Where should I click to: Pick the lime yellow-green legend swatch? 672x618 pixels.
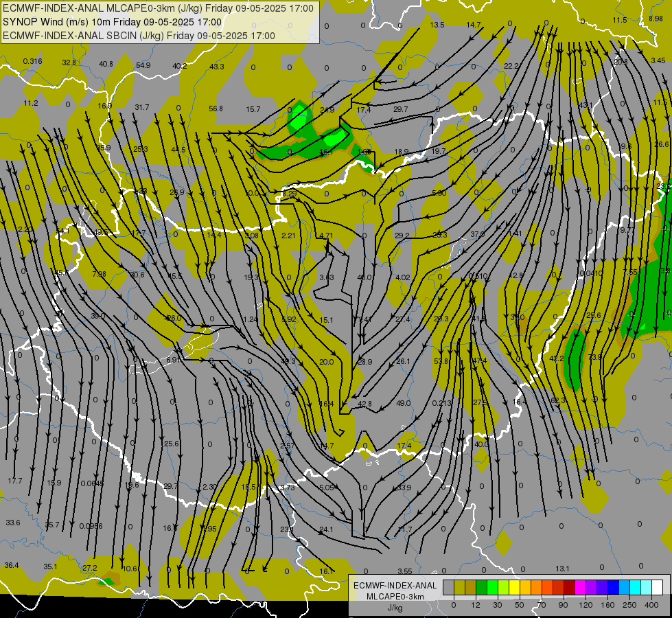coord(503,587)
